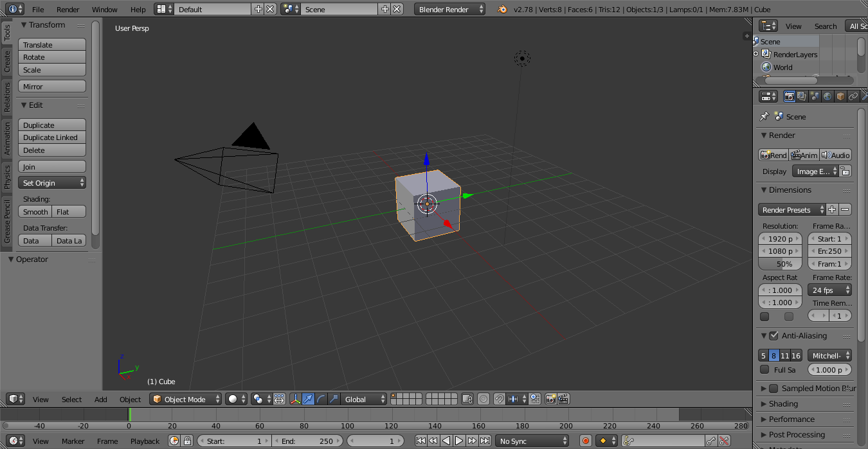Toggle the snap magnet icon
The image size is (868, 449).
(499, 399)
